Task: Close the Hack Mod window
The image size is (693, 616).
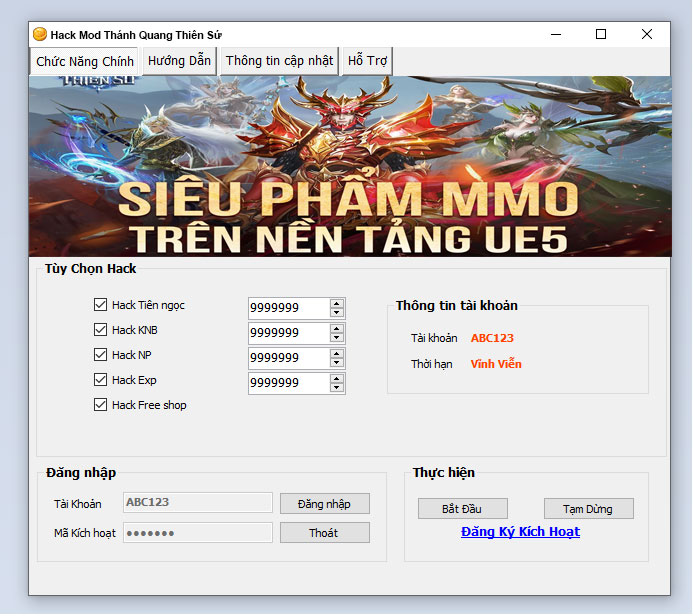Action: tap(647, 34)
